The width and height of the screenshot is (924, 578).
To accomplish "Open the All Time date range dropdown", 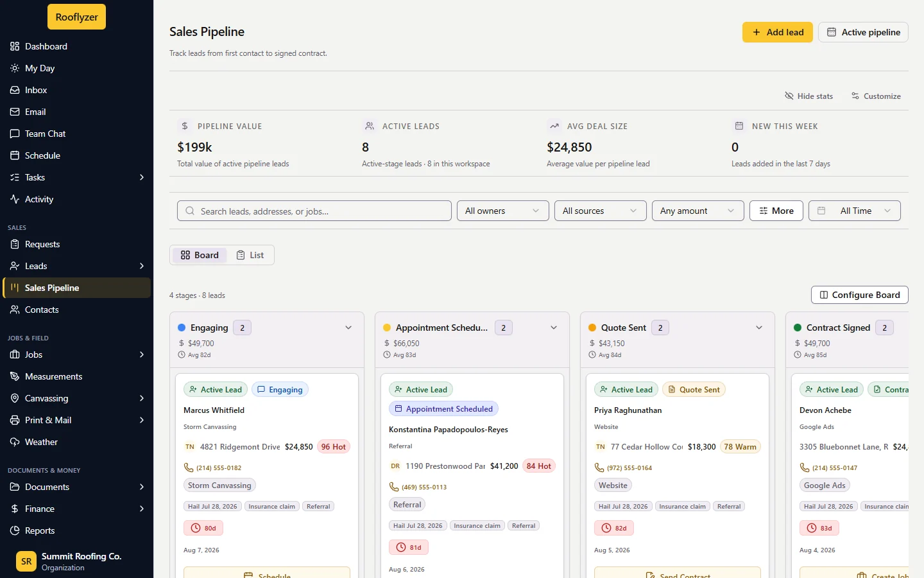I will point(855,211).
